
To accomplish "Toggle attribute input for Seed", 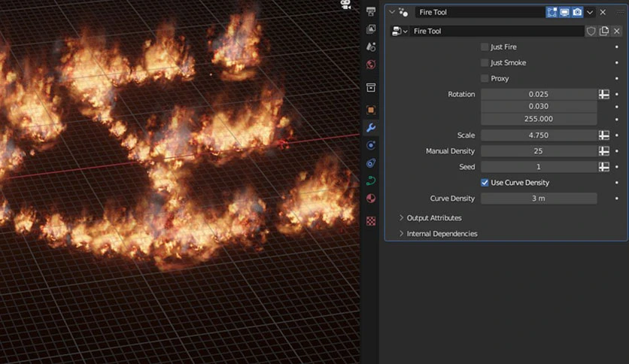I will [x=604, y=167].
